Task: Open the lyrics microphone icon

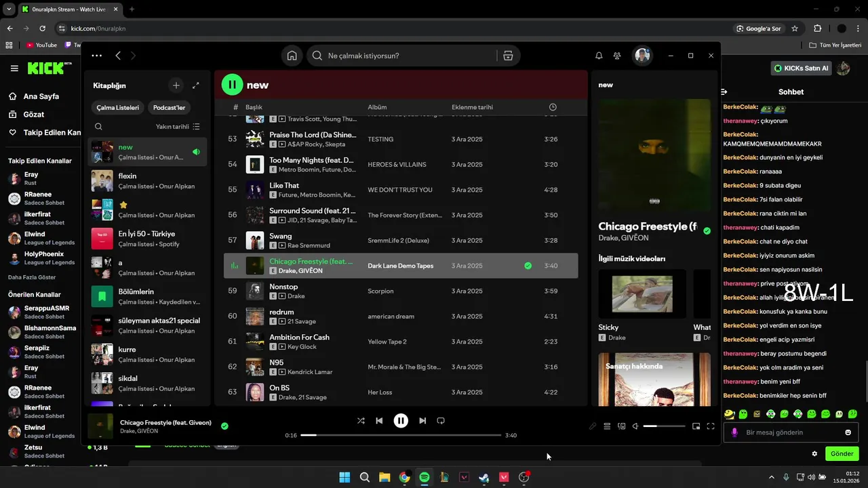Action: tap(593, 426)
